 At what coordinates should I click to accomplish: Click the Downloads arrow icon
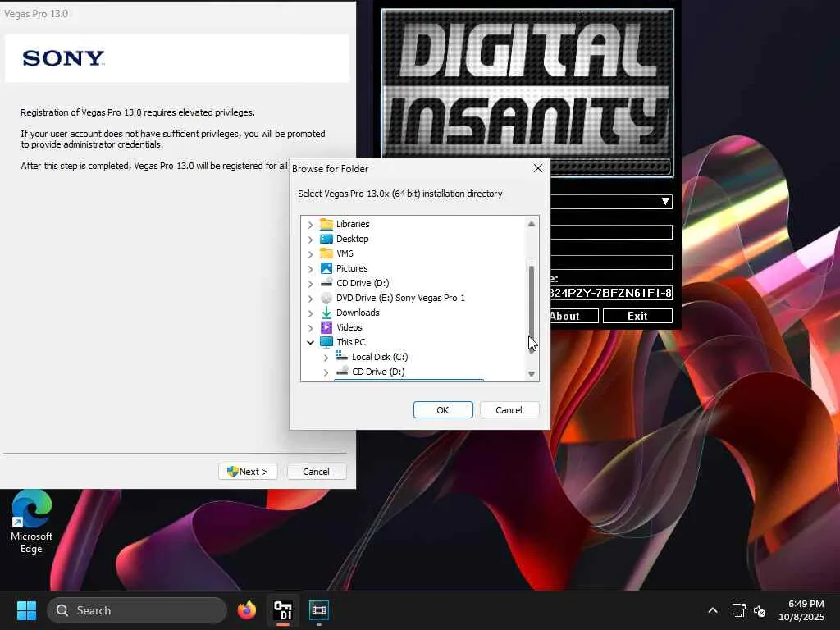326,313
